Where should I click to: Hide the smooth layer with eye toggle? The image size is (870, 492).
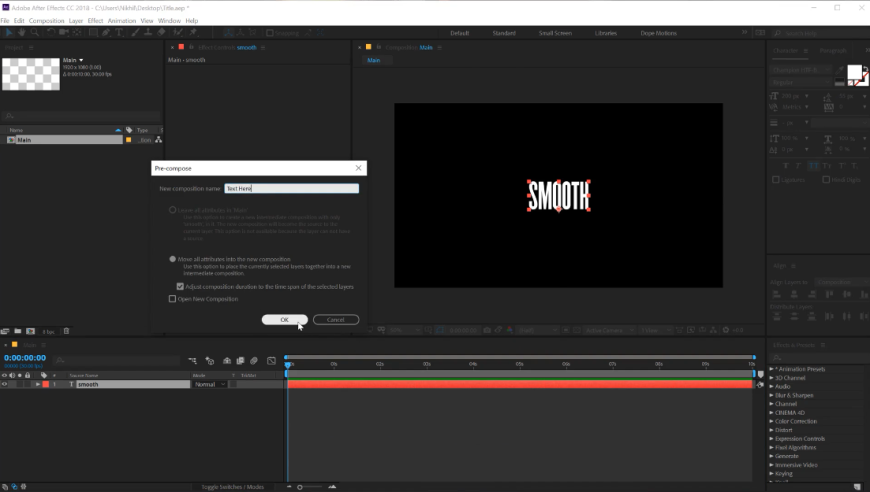(4, 384)
